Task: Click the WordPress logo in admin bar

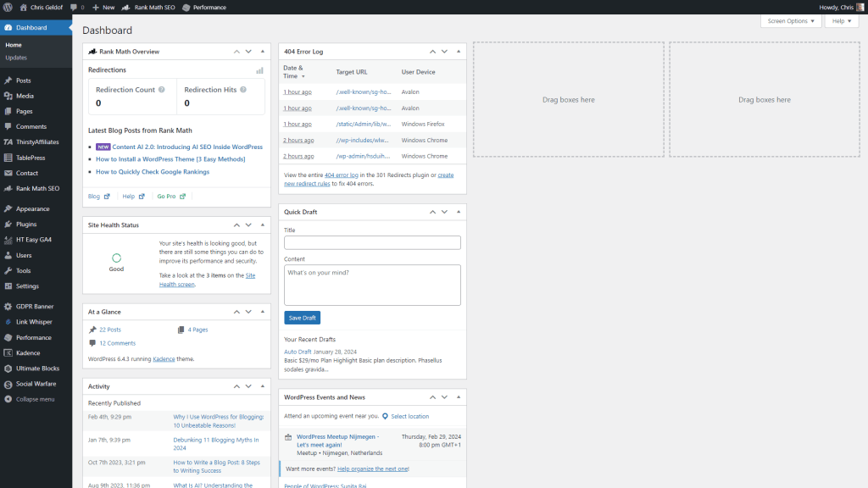Action: tap(8, 7)
